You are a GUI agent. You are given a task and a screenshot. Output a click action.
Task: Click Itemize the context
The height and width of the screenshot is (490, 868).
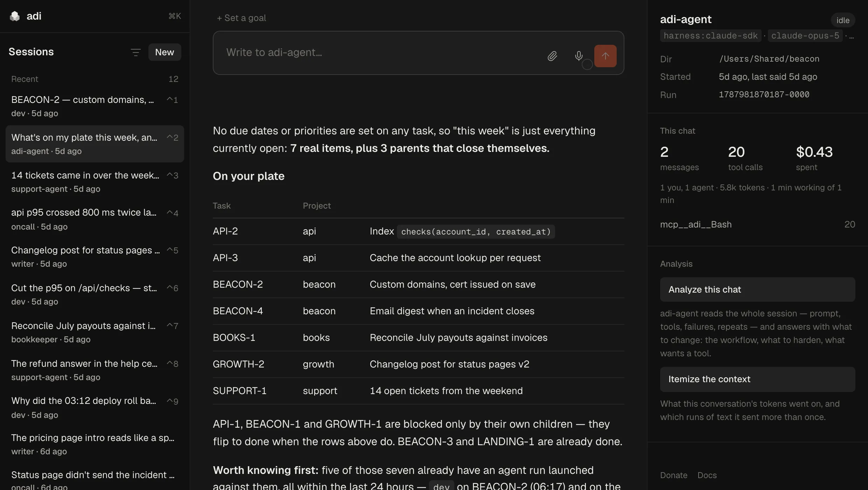[757, 379]
